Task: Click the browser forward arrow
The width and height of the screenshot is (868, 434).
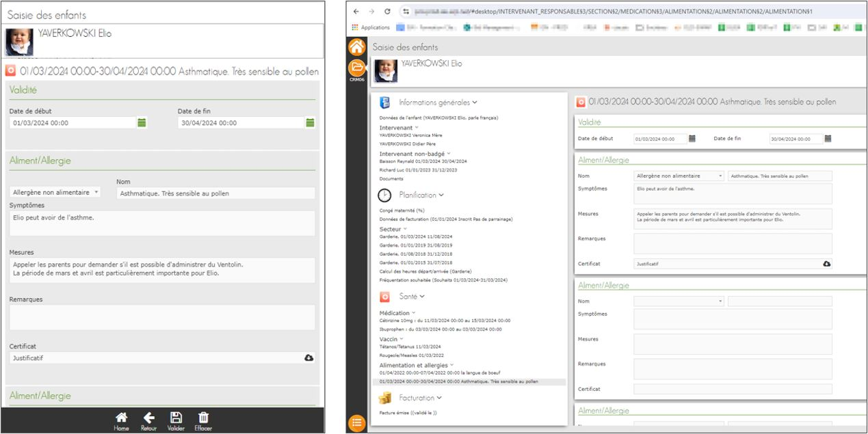Action: [371, 12]
